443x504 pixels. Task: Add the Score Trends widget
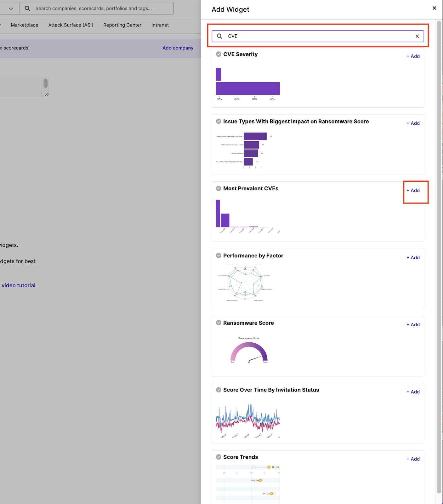(413, 459)
